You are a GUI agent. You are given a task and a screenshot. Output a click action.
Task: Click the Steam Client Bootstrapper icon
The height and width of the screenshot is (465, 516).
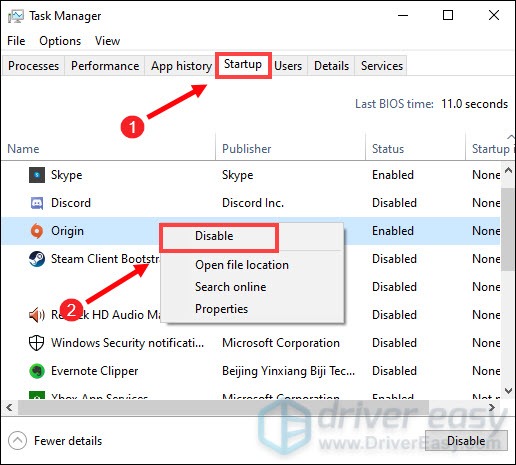click(x=37, y=259)
